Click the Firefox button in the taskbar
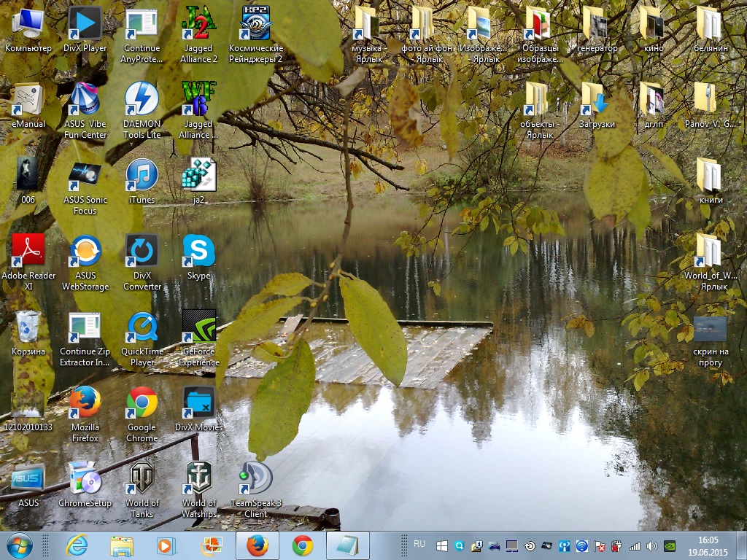The height and width of the screenshot is (560, 747). click(257, 545)
